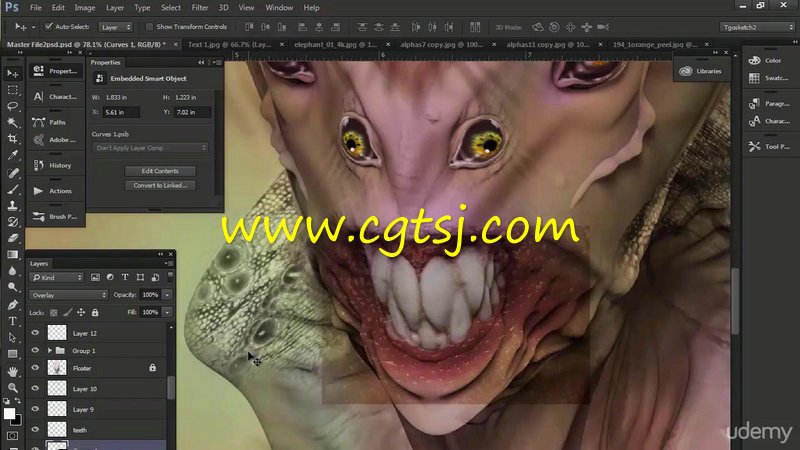Select the Eyedropper tool

click(13, 155)
